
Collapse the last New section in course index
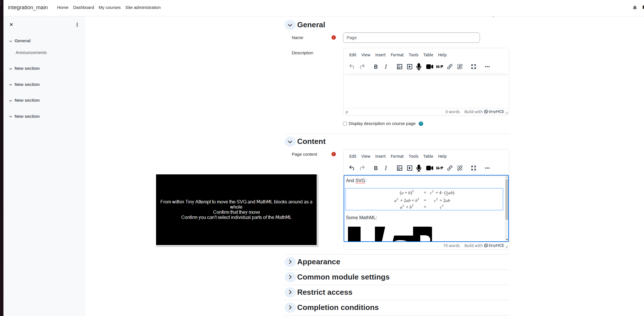point(11,117)
